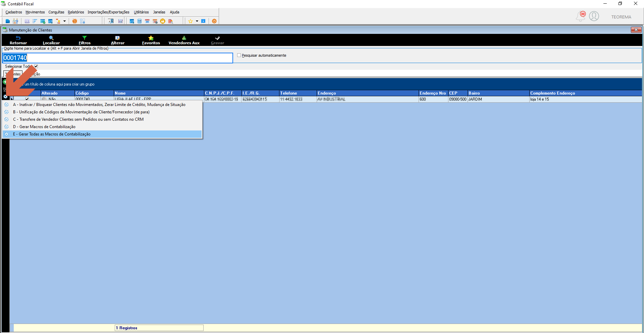Open the Janelas menu
This screenshot has height=333, width=644.
click(159, 12)
